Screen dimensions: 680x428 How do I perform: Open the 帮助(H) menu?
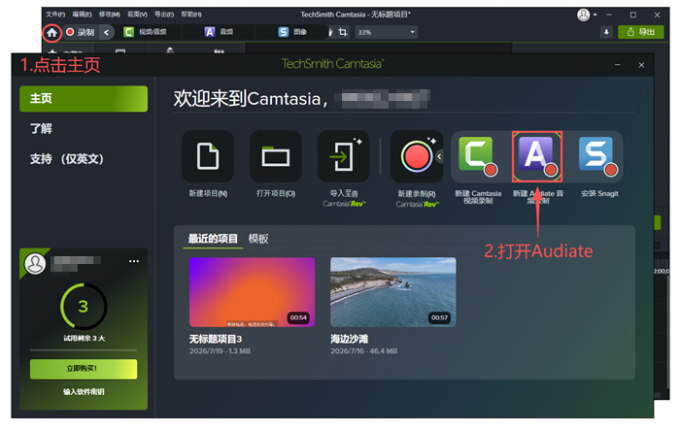pyautogui.click(x=191, y=14)
